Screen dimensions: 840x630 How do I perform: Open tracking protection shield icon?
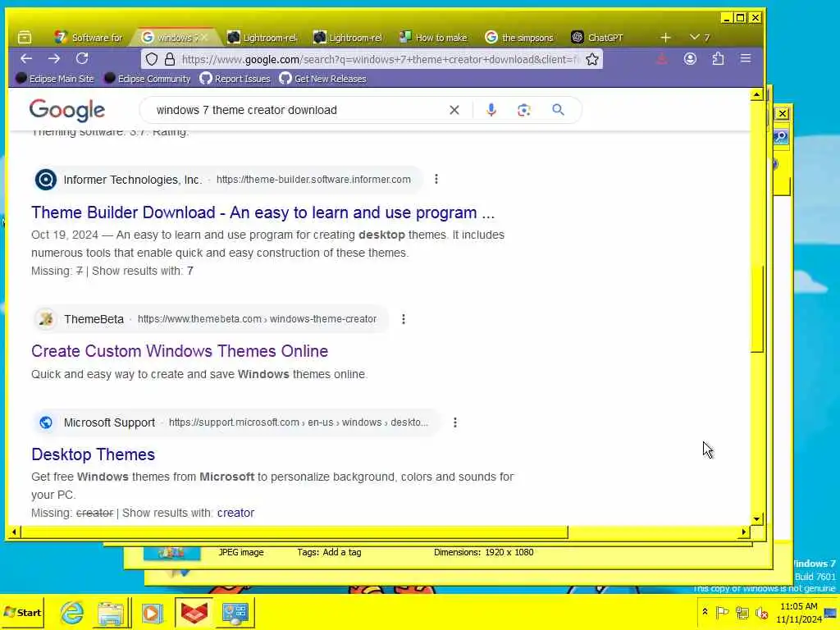[152, 59]
